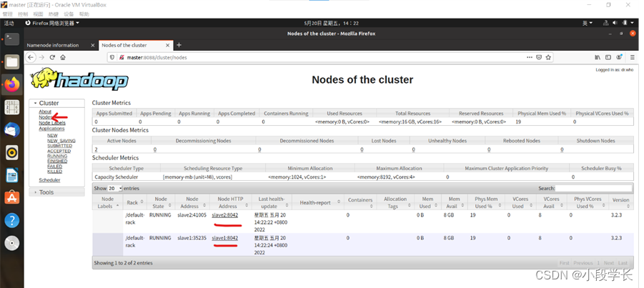This screenshot has height=288, width=644.
Task: Click the Firefox forward arrow
Action: [41, 57]
